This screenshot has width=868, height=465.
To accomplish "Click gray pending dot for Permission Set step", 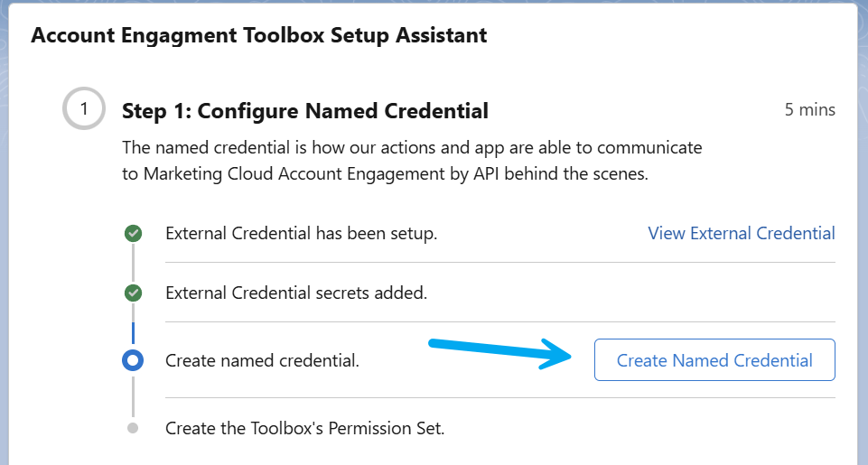I will [133, 428].
